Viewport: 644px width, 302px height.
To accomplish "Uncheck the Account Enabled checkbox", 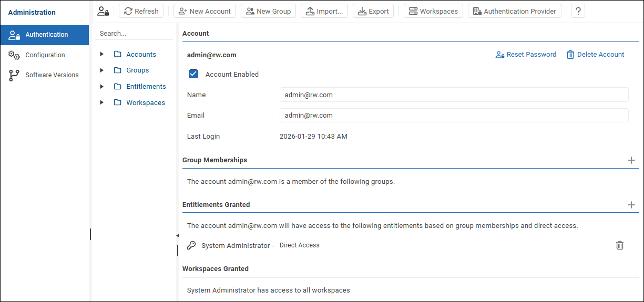I will 193,74.
